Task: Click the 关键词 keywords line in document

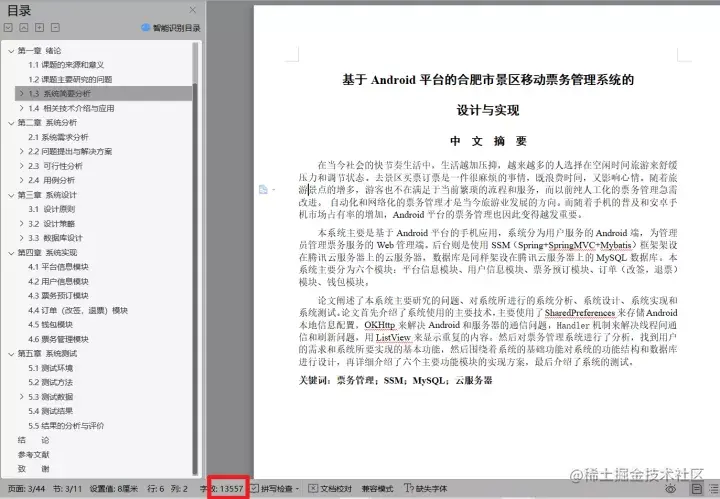Action: coord(395,380)
